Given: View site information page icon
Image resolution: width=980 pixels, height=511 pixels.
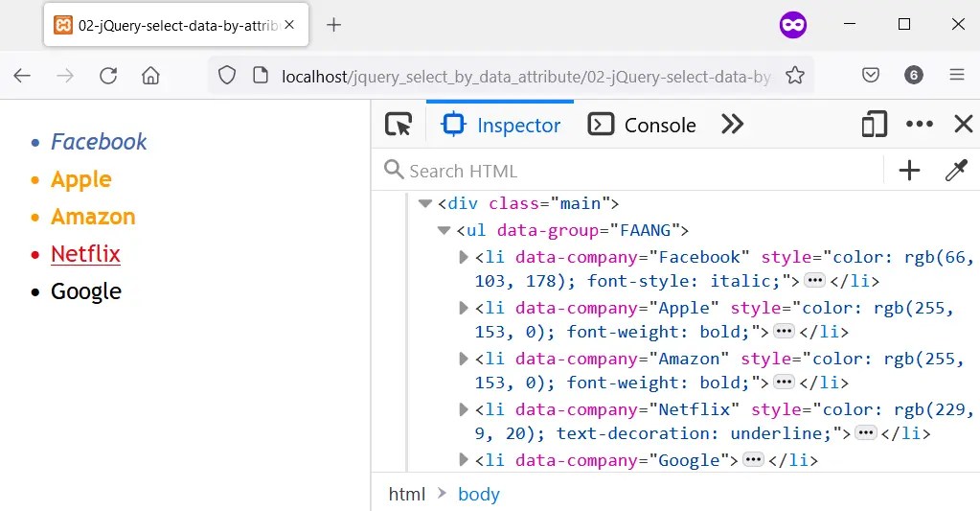Looking at the screenshot, I should point(260,76).
